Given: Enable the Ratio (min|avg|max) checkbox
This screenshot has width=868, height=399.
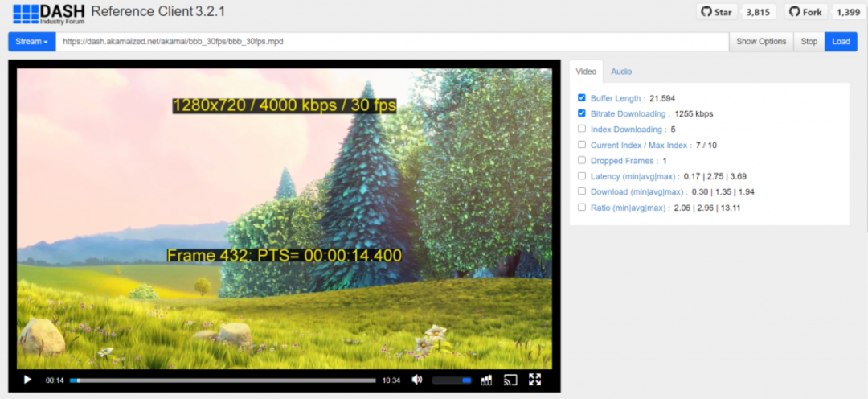Looking at the screenshot, I should pos(581,208).
